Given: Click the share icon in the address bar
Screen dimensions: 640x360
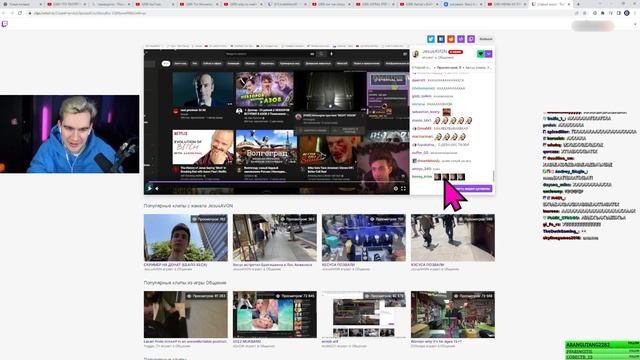Looking at the screenshot, I should 576,13.
